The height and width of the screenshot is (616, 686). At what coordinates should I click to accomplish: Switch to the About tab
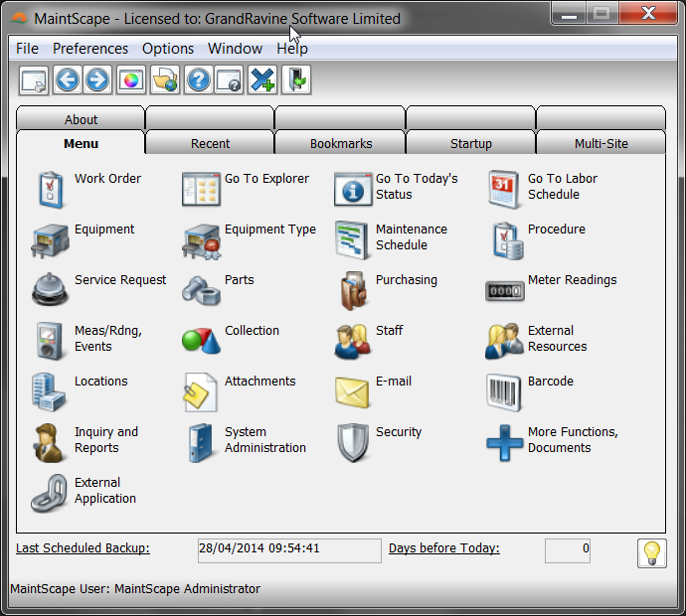coord(81,118)
